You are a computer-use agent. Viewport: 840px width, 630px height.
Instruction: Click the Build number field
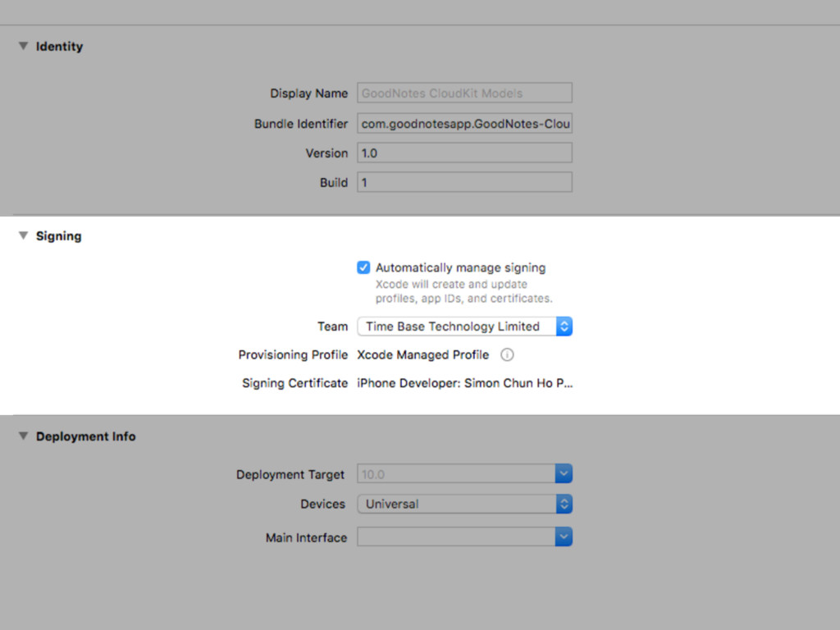point(464,182)
